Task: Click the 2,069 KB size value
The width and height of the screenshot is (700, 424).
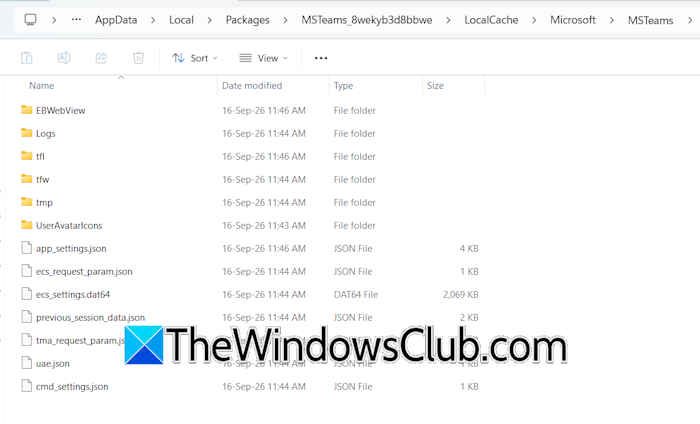Action: 460,295
